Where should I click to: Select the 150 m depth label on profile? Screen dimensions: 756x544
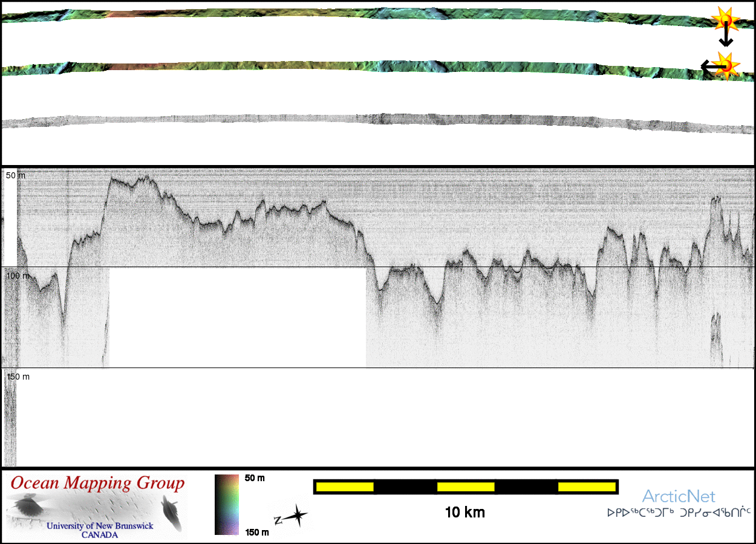[18, 377]
